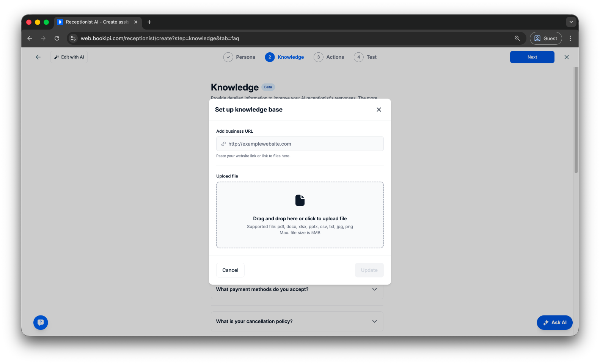Click the blue Next button
This screenshot has height=364, width=600.
click(532, 57)
